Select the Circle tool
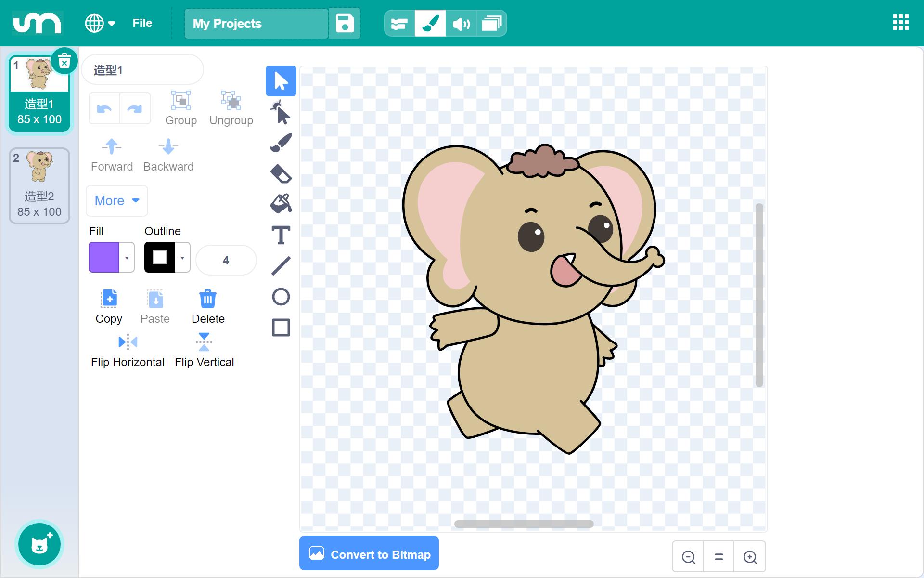The height and width of the screenshot is (578, 924). (281, 297)
